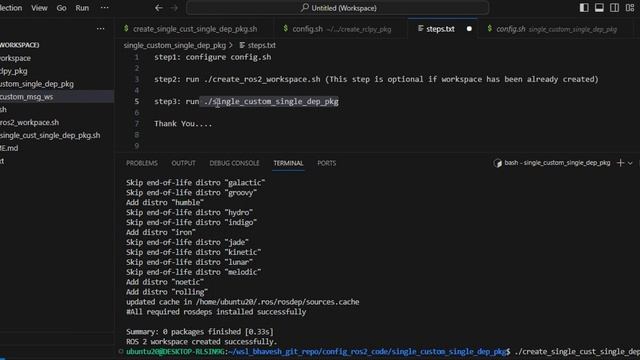Image resolution: width=640 pixels, height=360 pixels.
Task: Click terminal line 'Add distro "humble"'
Action: (164, 202)
